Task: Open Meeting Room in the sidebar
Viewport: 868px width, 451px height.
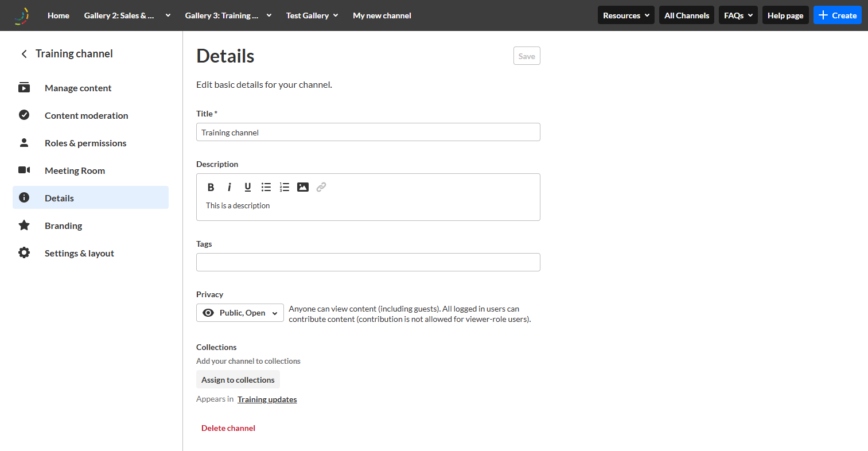Action: 91,170
